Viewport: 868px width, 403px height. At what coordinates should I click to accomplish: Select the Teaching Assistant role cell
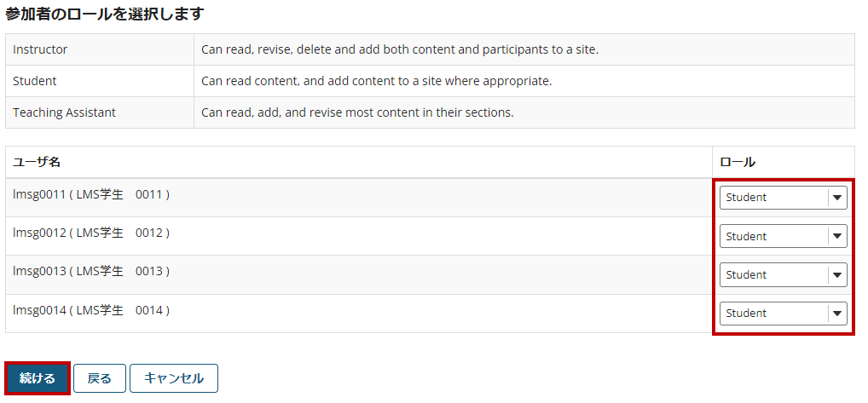100,112
